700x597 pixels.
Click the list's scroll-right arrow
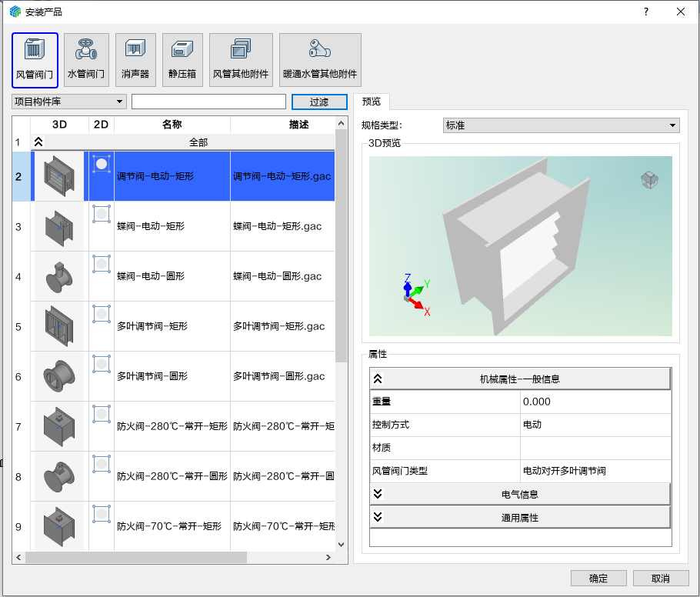328,557
